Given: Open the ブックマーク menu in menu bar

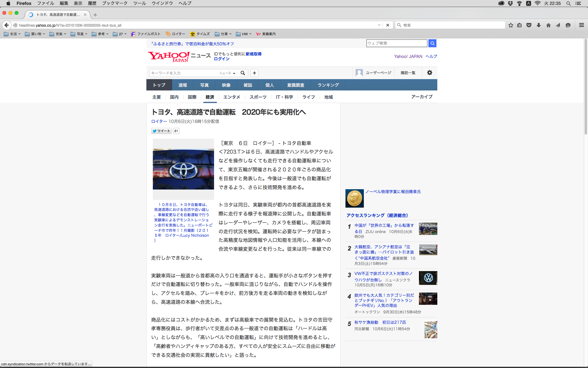Looking at the screenshot, I should coord(115,3).
